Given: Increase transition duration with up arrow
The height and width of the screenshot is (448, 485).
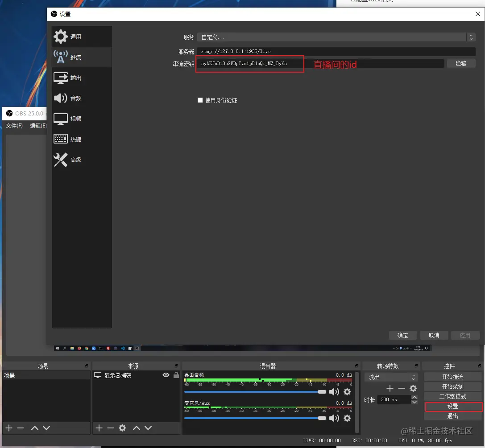Looking at the screenshot, I should (x=415, y=397).
